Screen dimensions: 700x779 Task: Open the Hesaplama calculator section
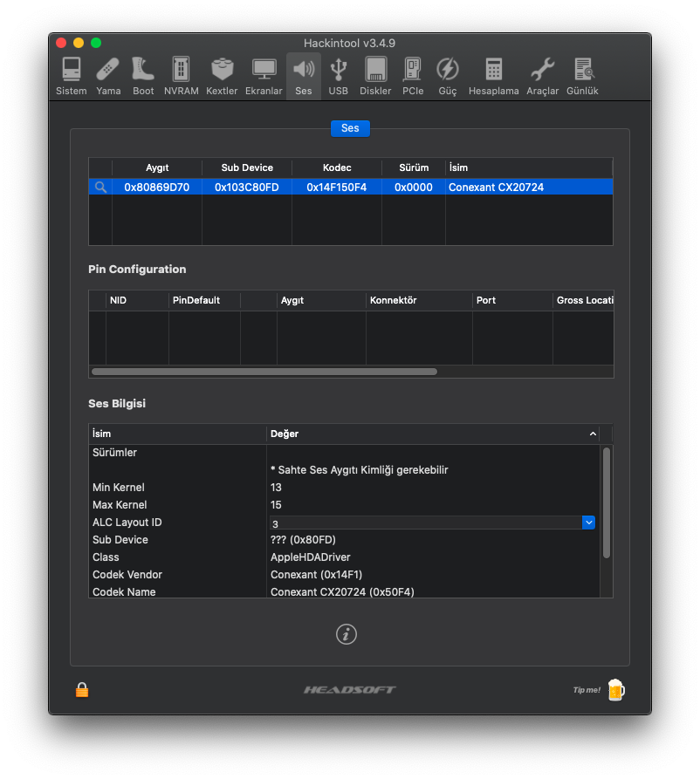tap(494, 75)
